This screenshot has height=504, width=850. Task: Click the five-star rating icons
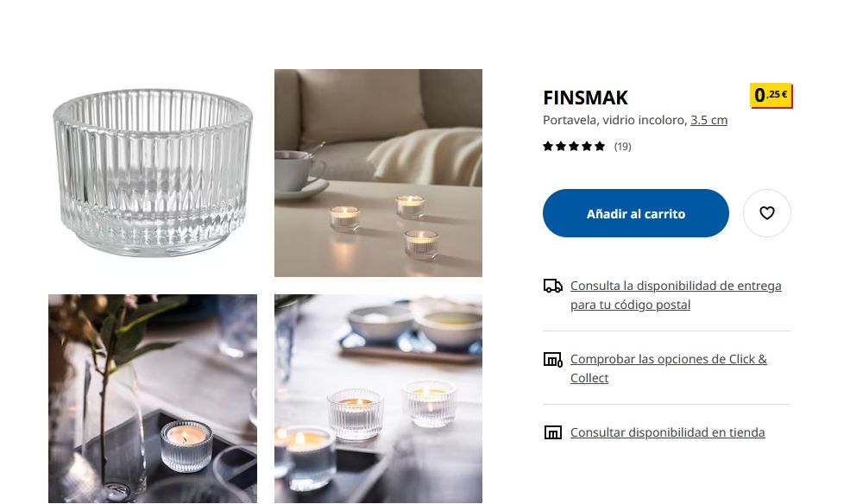pyautogui.click(x=574, y=147)
